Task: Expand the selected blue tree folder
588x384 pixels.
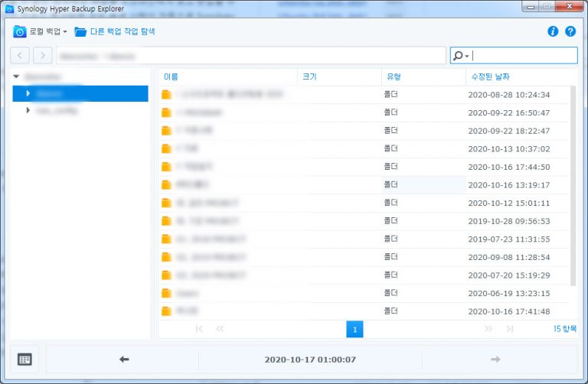Action: click(28, 93)
